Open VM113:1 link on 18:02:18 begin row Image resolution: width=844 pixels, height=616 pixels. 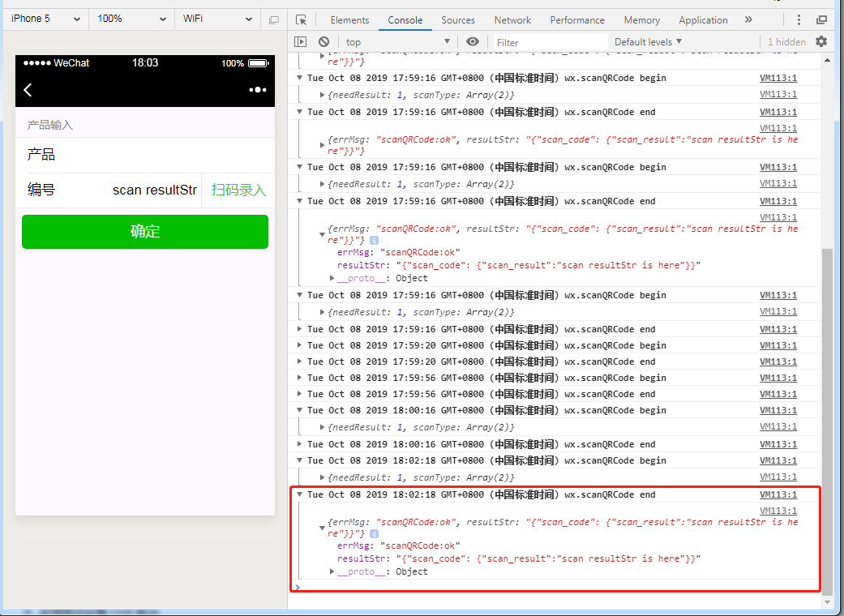pyautogui.click(x=778, y=460)
